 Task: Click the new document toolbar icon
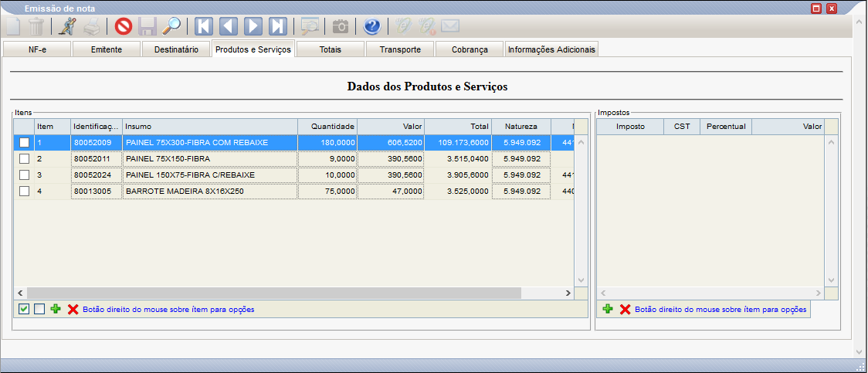pos(13,26)
